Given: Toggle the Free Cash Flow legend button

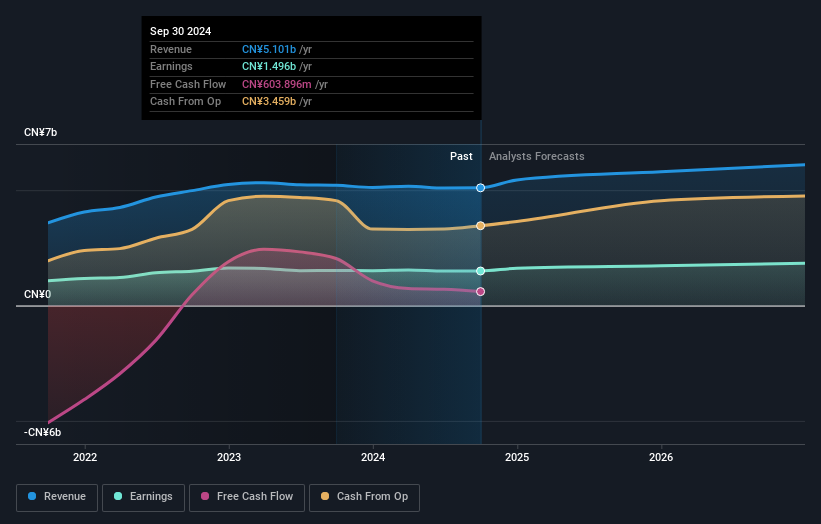Looking at the screenshot, I should point(247,497).
